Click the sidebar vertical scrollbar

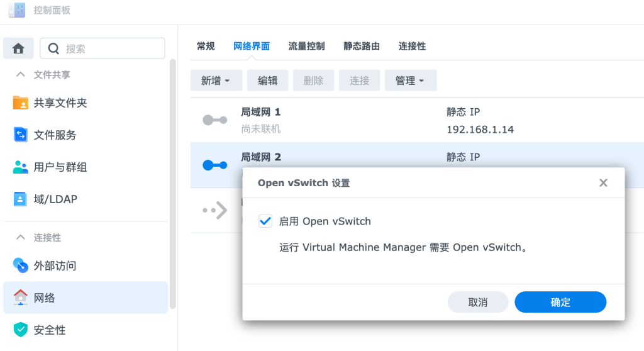(173, 184)
